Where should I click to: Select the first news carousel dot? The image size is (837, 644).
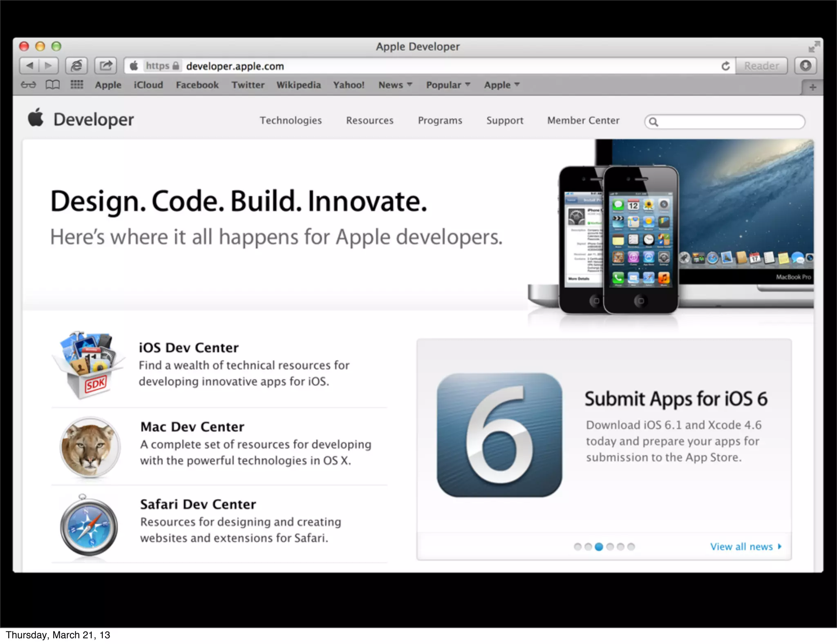[577, 547]
